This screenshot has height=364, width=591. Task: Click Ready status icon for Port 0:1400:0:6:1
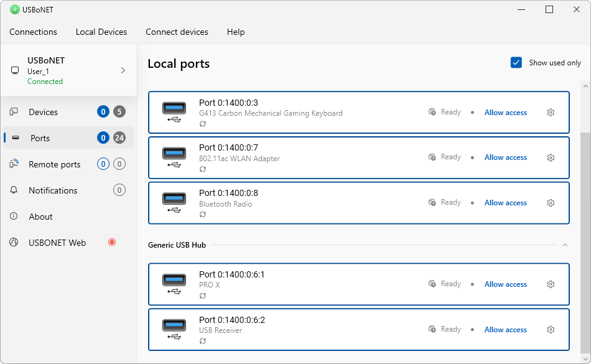point(432,284)
